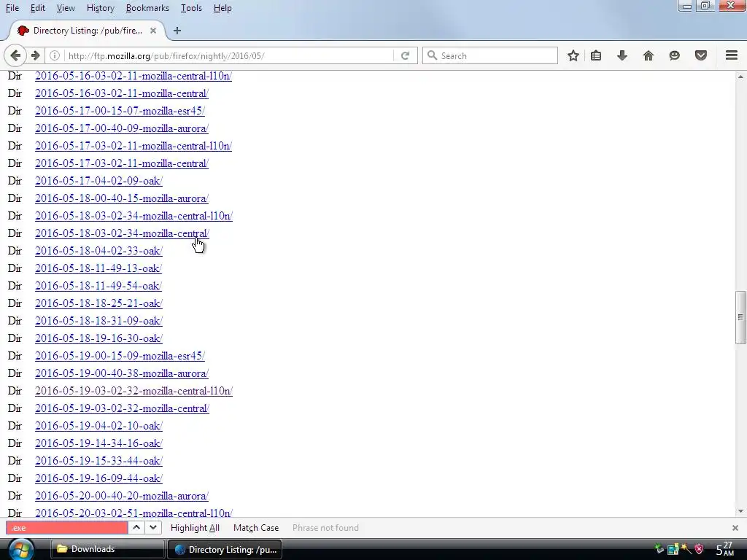Open 2016-05-19-16-09-44-oak/ link
747x560 pixels.
pos(98,478)
